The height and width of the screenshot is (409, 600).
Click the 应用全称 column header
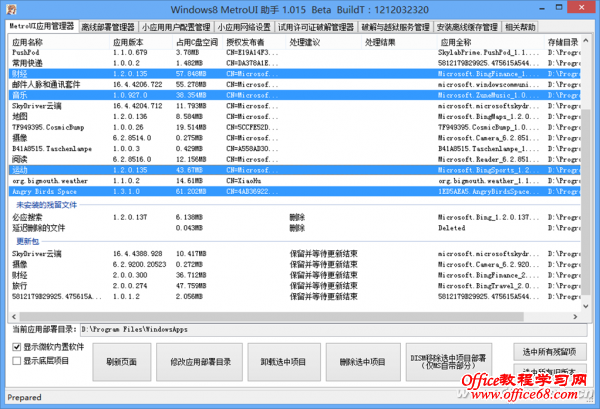pos(491,42)
